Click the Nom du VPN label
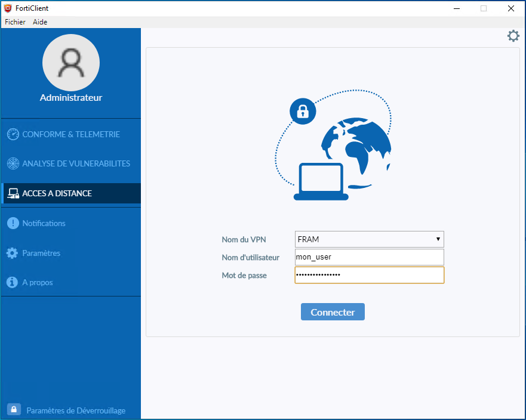Screen dimensions: 526x420 pos(244,240)
